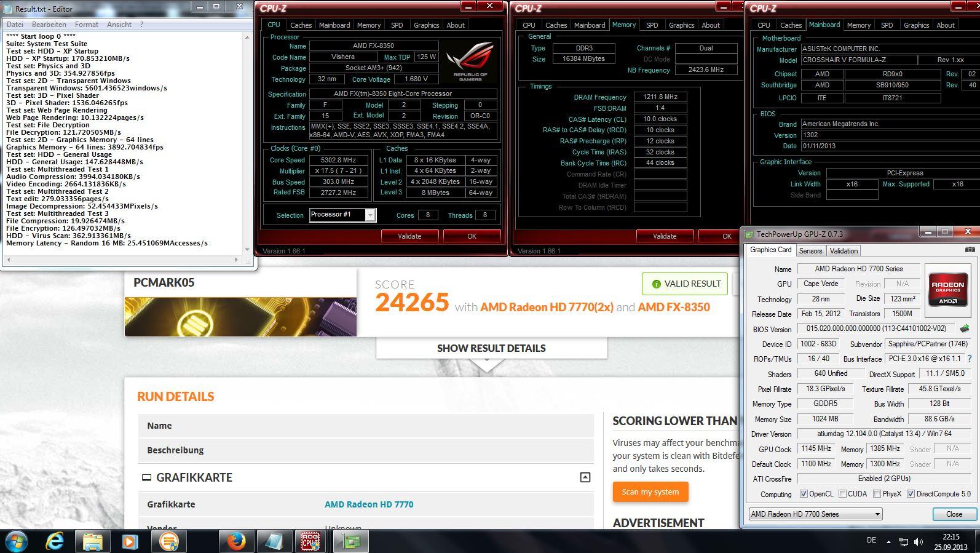The image size is (980, 553).
Task: Click the Grafikkarte monitor icon
Action: pos(146,477)
